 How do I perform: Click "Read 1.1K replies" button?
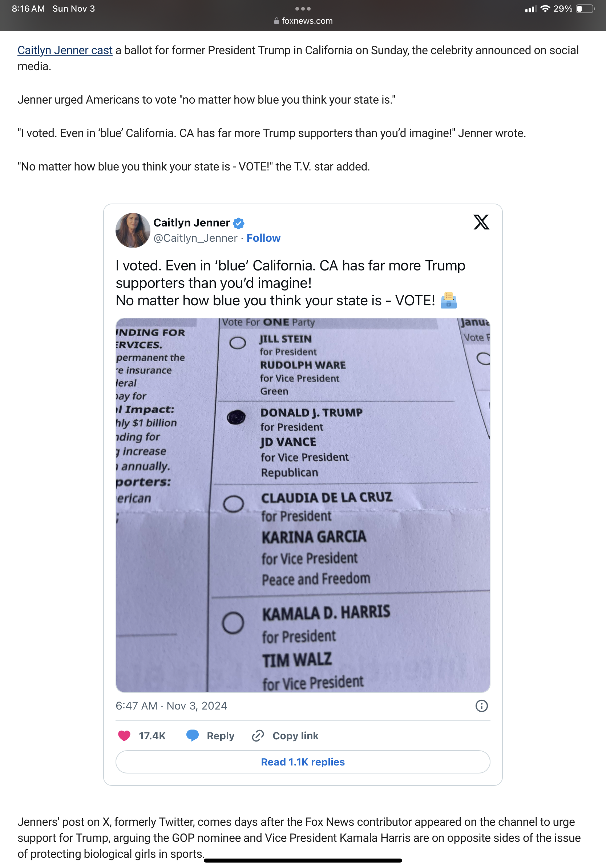point(303,762)
